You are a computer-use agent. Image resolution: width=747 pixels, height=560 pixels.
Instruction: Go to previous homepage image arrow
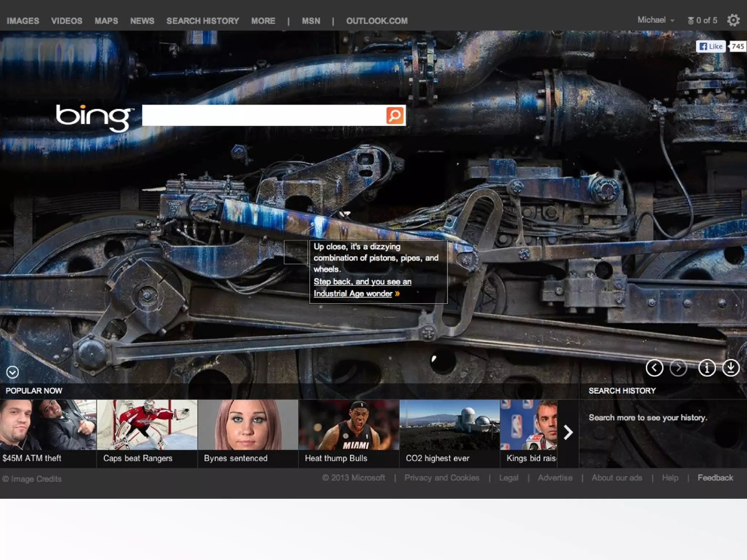[654, 368]
